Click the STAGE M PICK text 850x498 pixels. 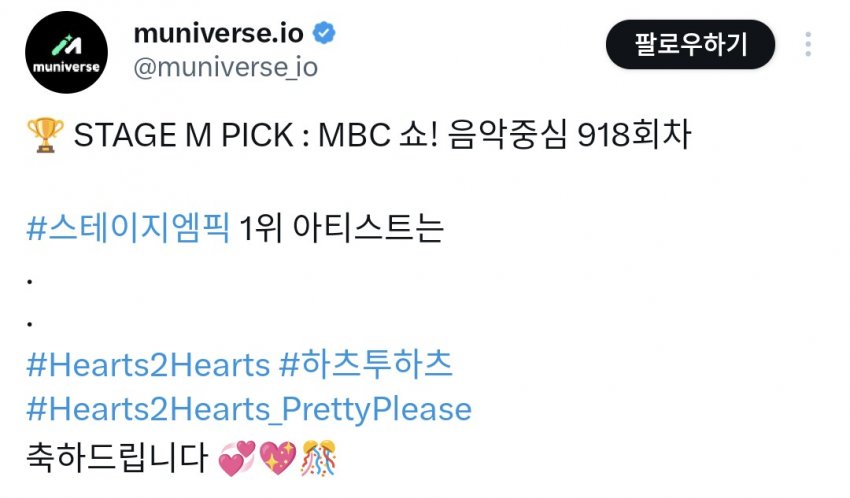[x=183, y=135]
